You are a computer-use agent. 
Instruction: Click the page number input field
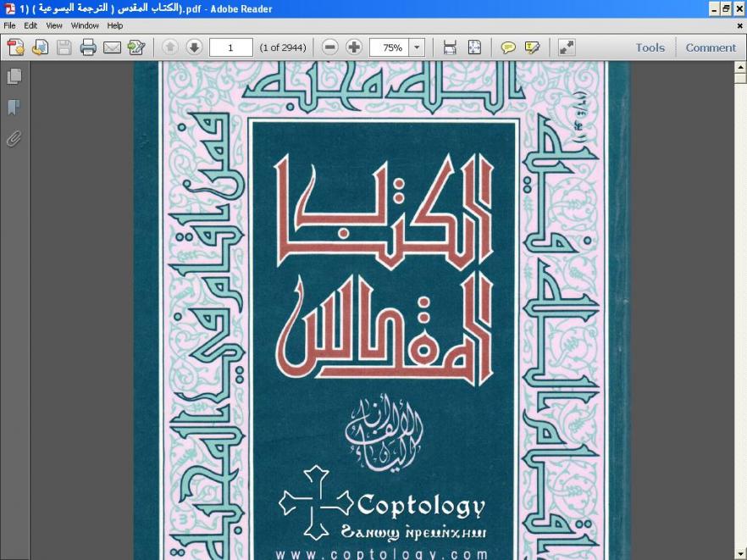pos(231,47)
